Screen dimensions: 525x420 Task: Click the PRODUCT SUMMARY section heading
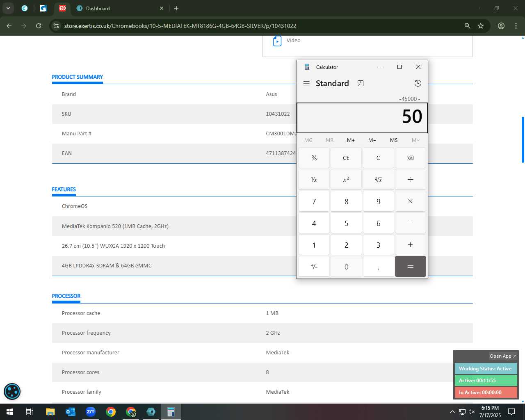coord(77,77)
